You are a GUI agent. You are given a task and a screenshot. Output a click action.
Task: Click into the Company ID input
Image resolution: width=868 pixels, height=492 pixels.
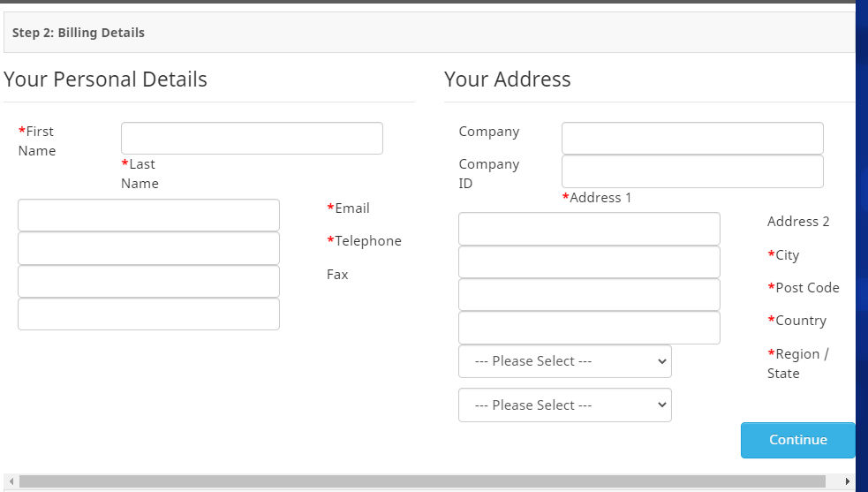(692, 171)
